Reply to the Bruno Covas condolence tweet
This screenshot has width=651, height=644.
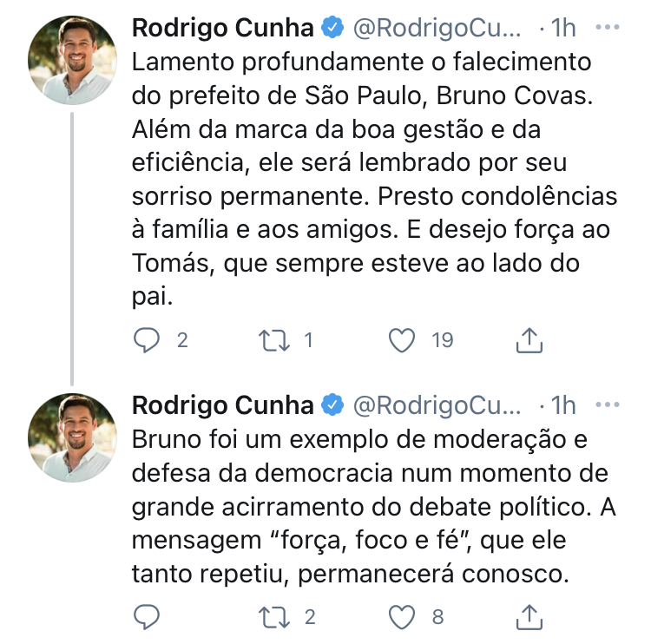click(147, 341)
